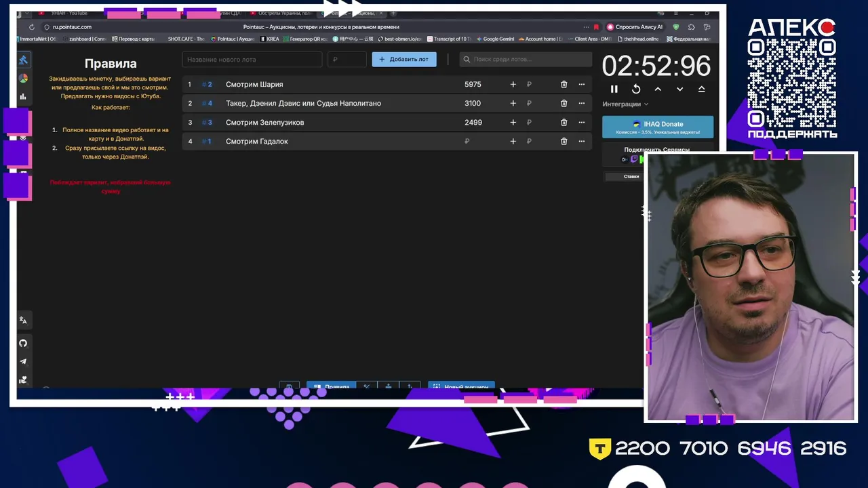Viewport: 868px width, 488px height.
Task: Click the Новый аукцион button
Action: (461, 386)
